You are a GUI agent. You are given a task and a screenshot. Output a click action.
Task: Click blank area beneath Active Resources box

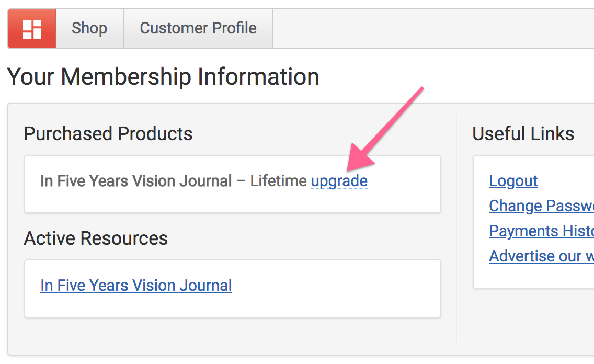tap(233, 336)
